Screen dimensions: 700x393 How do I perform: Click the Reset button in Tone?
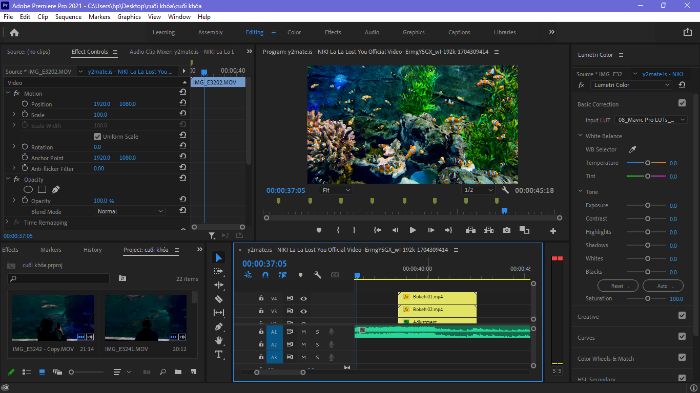click(x=618, y=286)
